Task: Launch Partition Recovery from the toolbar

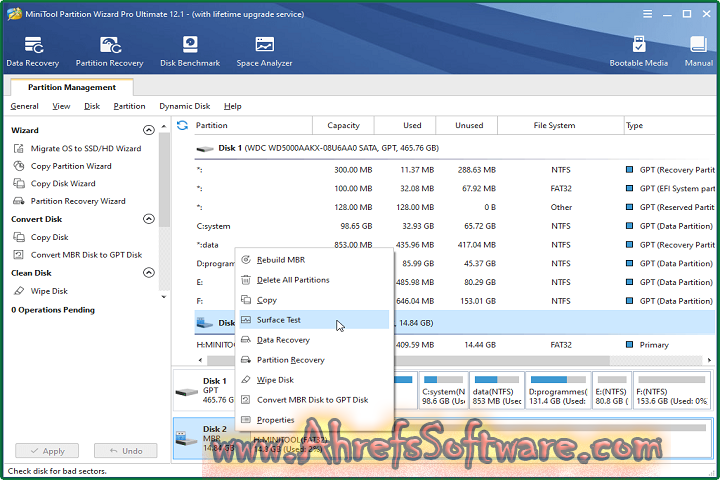Action: tap(109, 51)
